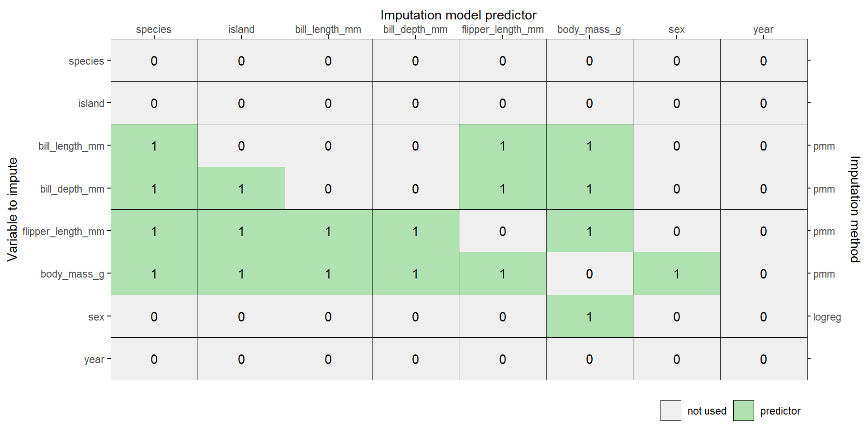The width and height of the screenshot is (868, 434).
Task: Click the logreg imputation method label
Action: pos(827,317)
